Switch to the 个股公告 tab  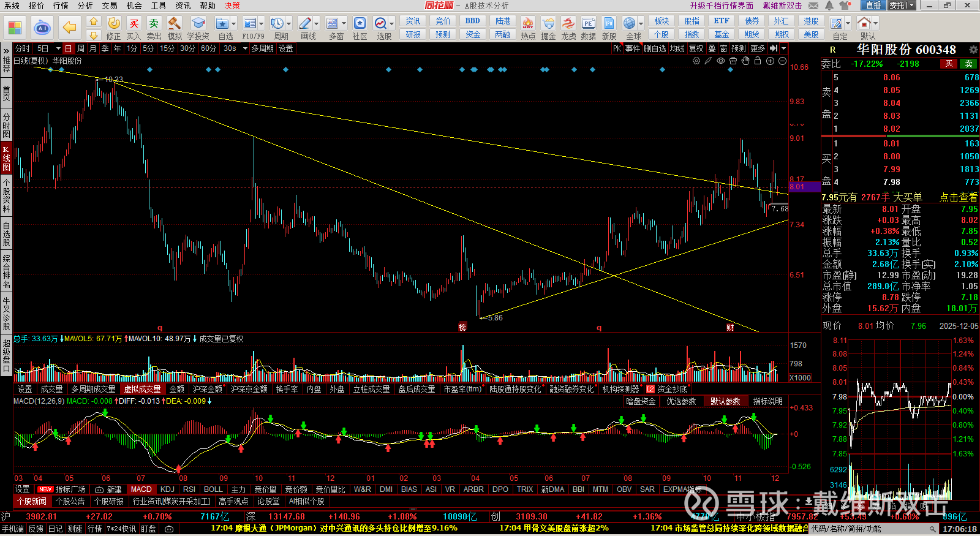click(x=70, y=501)
